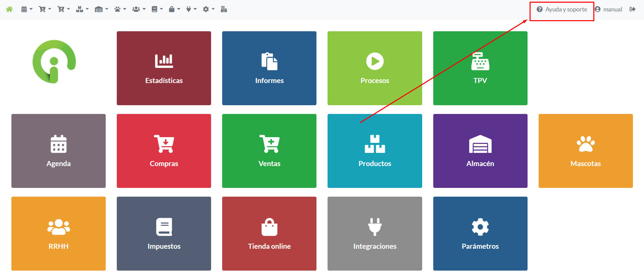Screen dimensions: 644x279
Task: Click the play icon on Procesos tile
Action: (x=375, y=62)
